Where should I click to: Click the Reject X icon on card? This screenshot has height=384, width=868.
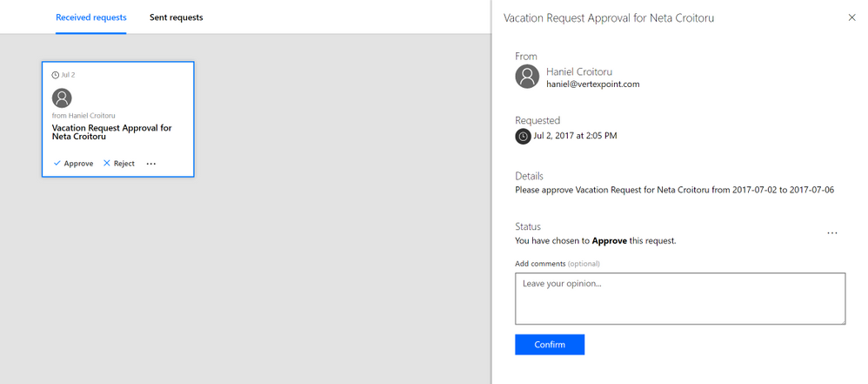[x=107, y=164]
